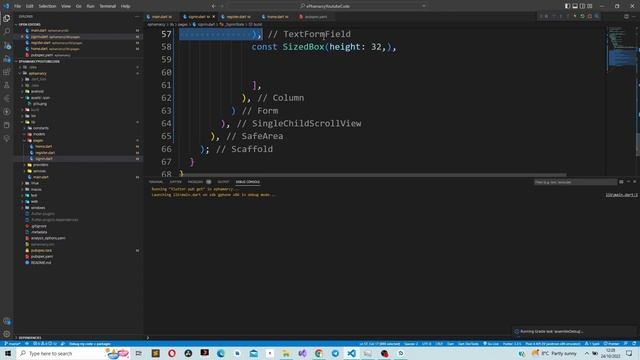Viewport: 640px width, 360px height.
Task: Open the Dart DevTools widget inspector icon
Action: (x=597, y=17)
